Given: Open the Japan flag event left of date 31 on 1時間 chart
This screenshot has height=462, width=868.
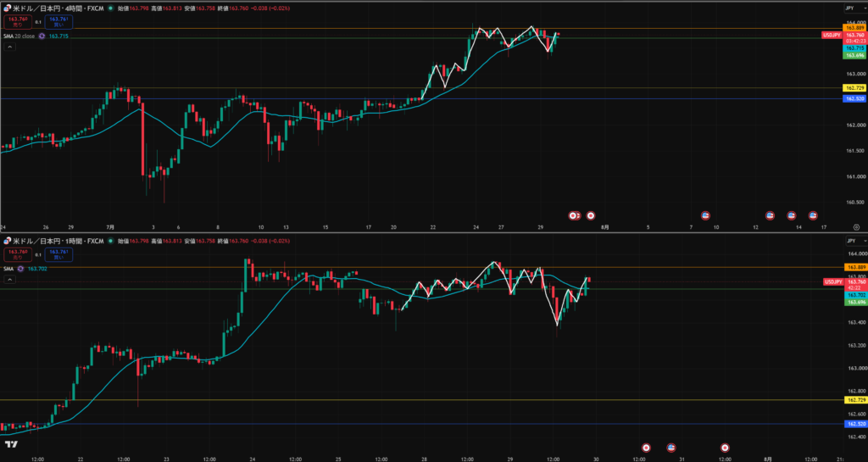Looking at the screenshot, I should (x=645, y=447).
